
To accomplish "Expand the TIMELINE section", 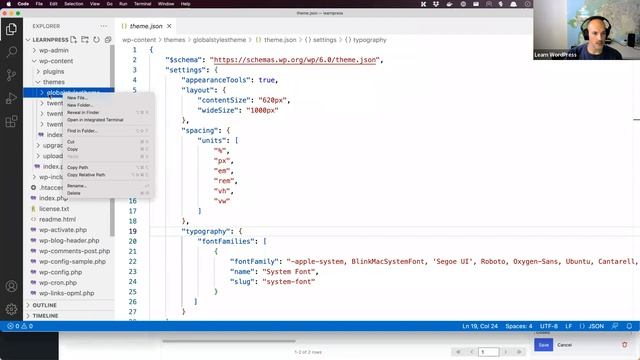I will 45,316.
